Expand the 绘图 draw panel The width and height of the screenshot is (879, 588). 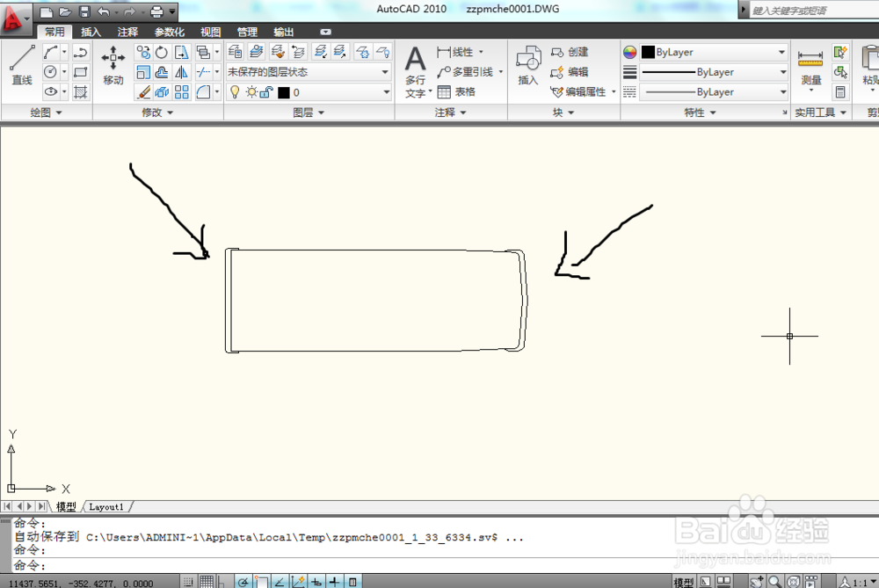point(46,113)
